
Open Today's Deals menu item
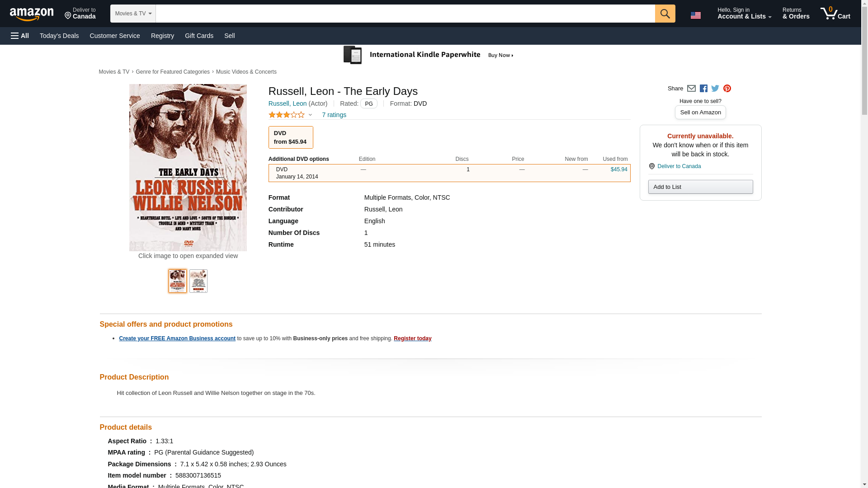coord(59,36)
